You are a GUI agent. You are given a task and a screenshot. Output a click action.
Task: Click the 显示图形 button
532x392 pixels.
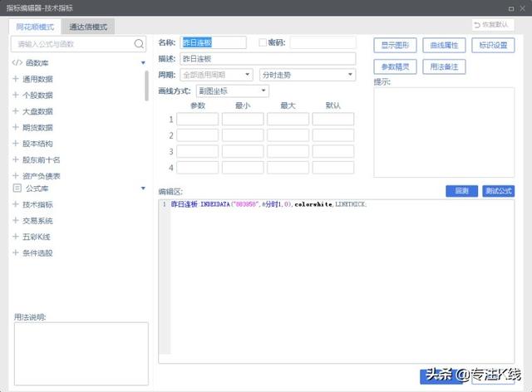click(395, 46)
